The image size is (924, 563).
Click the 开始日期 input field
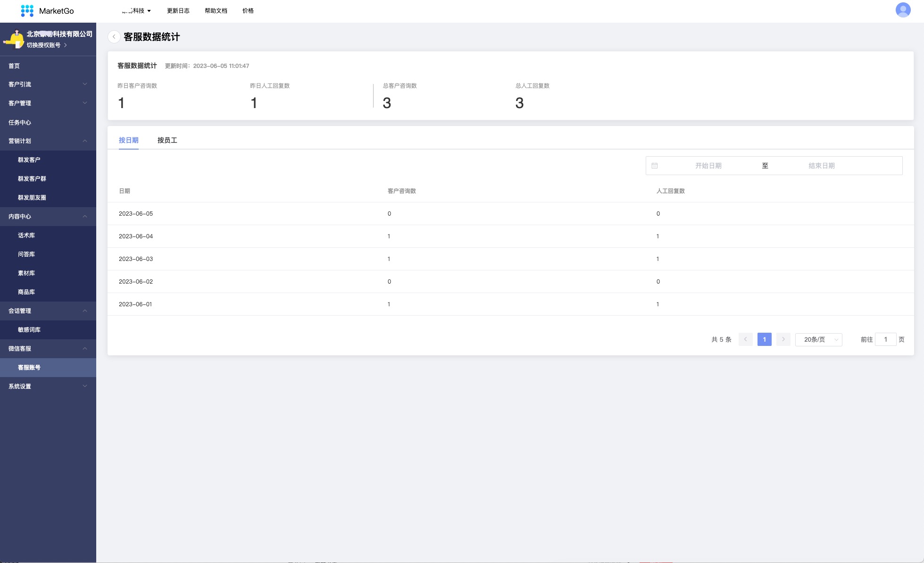708,166
